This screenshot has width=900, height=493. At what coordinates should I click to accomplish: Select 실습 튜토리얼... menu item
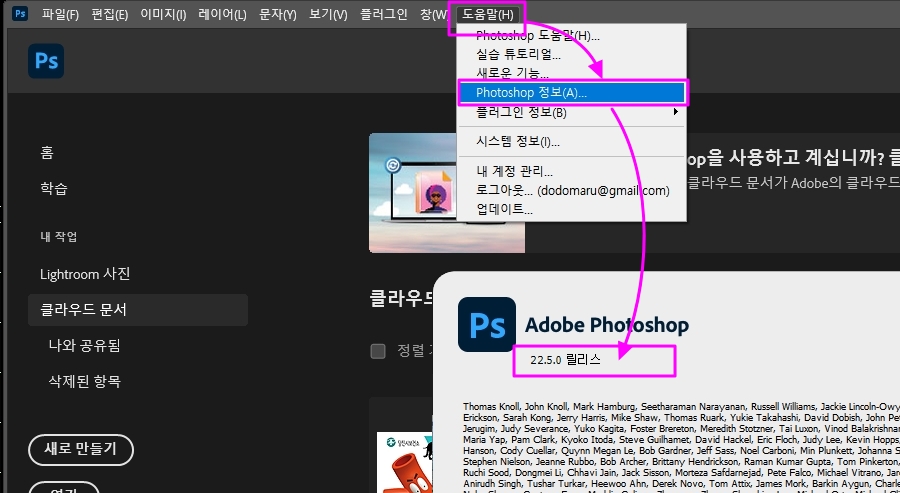(x=571, y=55)
